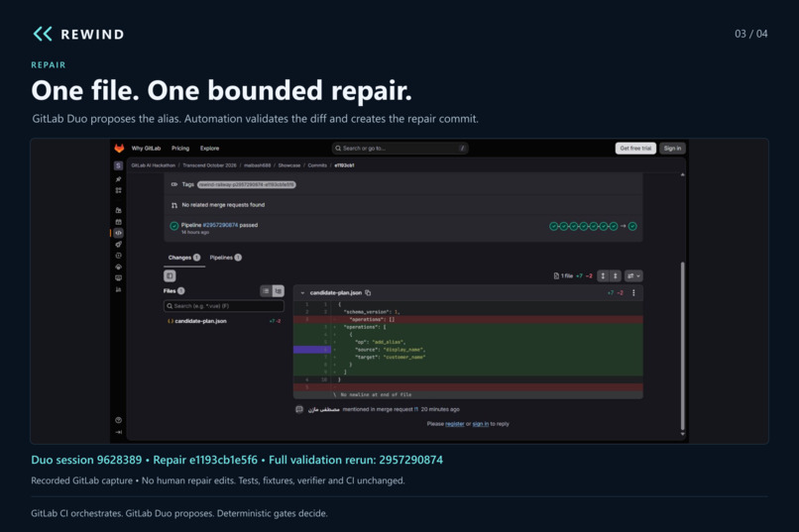Click the purple highlighted diff line number
Screen dimensions: 799x532
pyautogui.click(x=312, y=350)
